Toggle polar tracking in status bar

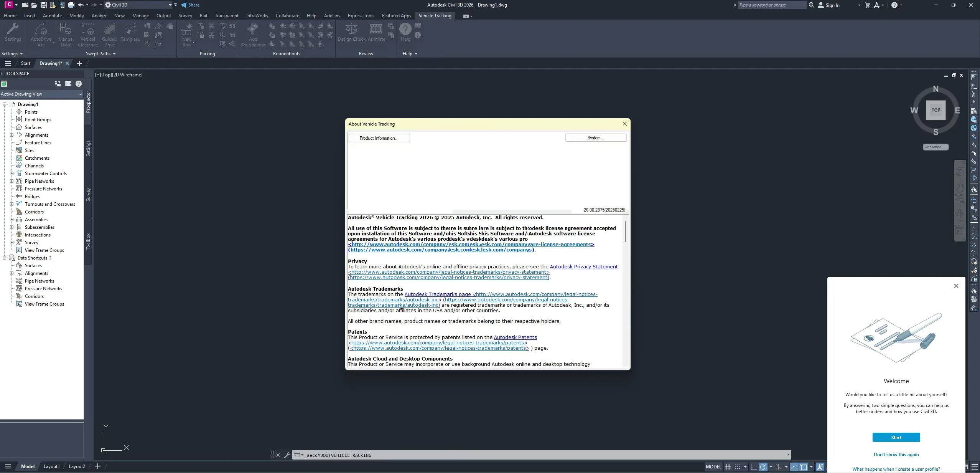pyautogui.click(x=763, y=467)
